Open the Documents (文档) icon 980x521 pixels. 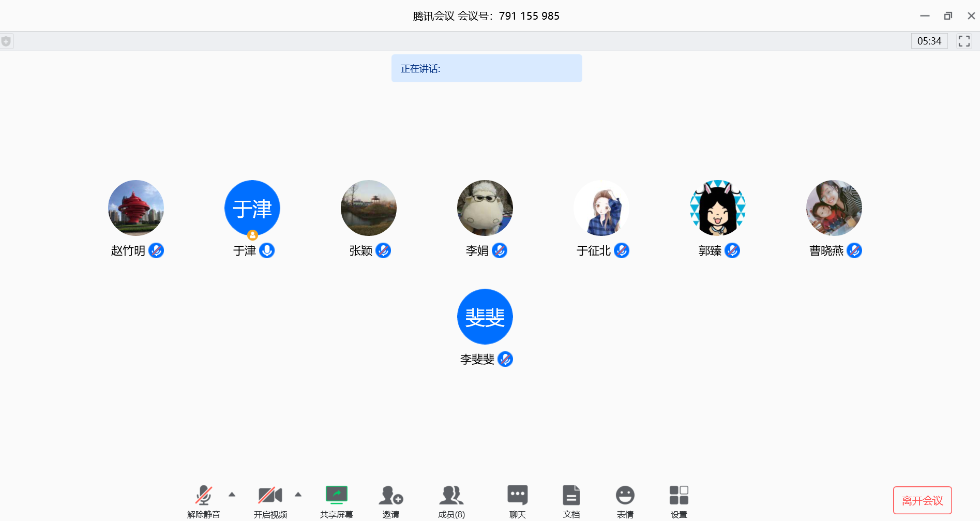click(x=571, y=496)
